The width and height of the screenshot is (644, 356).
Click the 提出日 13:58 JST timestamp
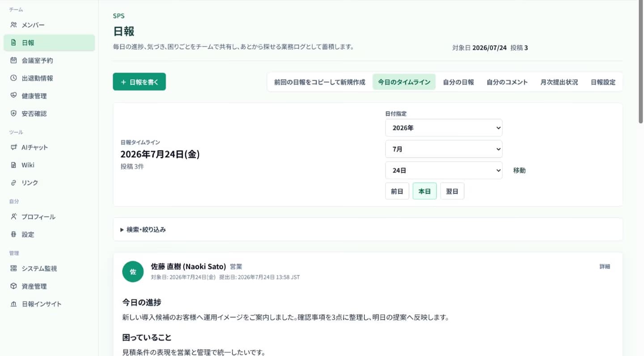[259, 277]
